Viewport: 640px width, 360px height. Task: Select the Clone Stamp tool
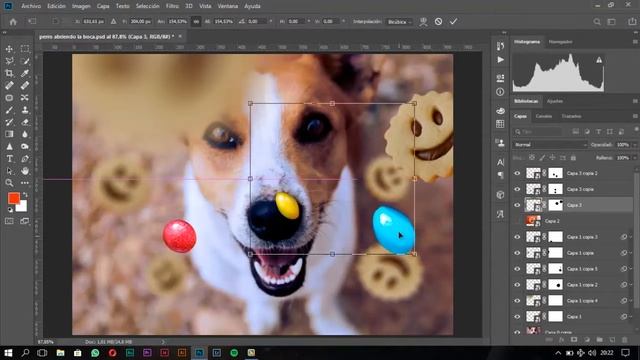[25, 110]
